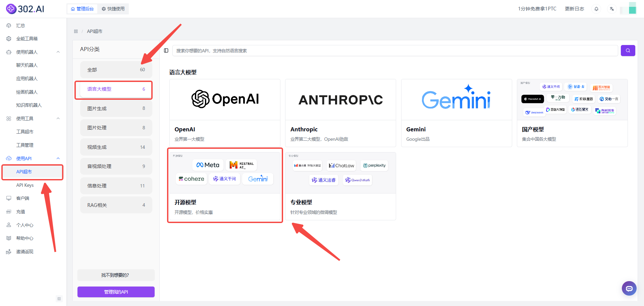Click the breadcrumb grid icon
Image resolution: width=644 pixels, height=306 pixels.
[x=76, y=31]
